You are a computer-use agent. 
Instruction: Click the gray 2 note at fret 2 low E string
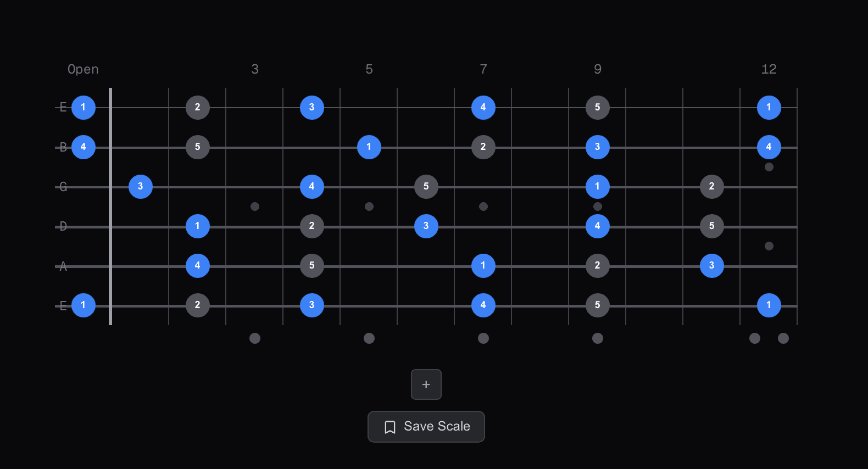[x=197, y=305]
